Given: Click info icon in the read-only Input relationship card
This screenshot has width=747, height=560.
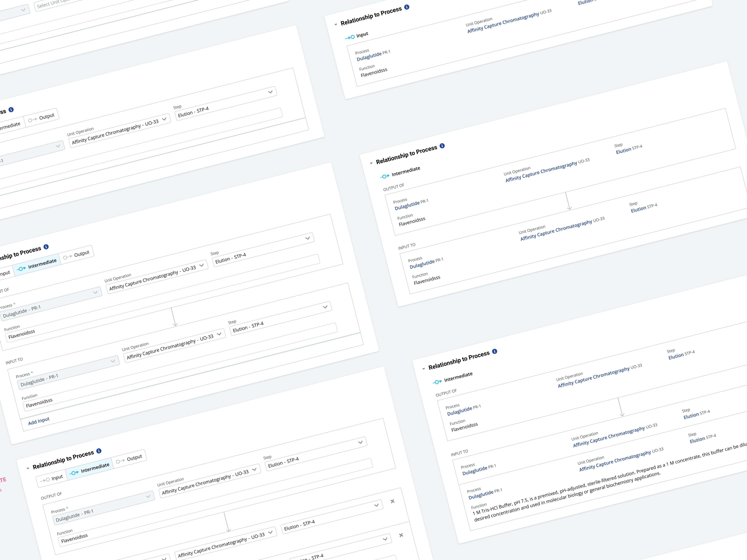Looking at the screenshot, I should [407, 7].
